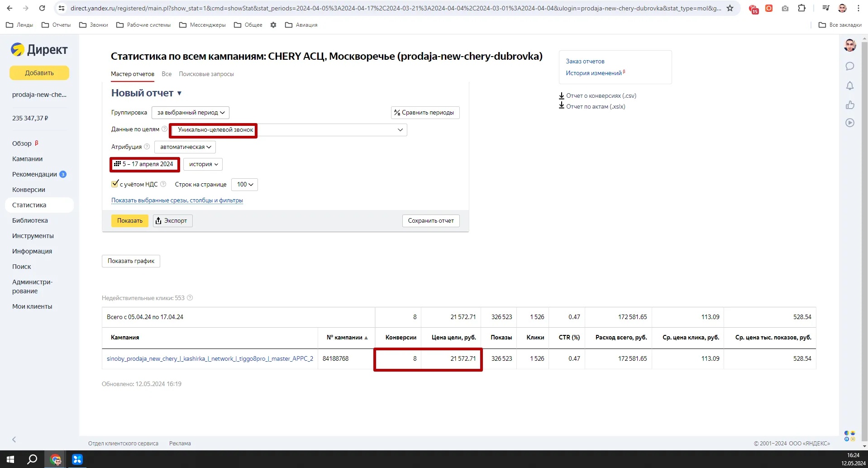Click help icon next to Атрибуция
Screen dimensions: 868x468
tap(147, 147)
